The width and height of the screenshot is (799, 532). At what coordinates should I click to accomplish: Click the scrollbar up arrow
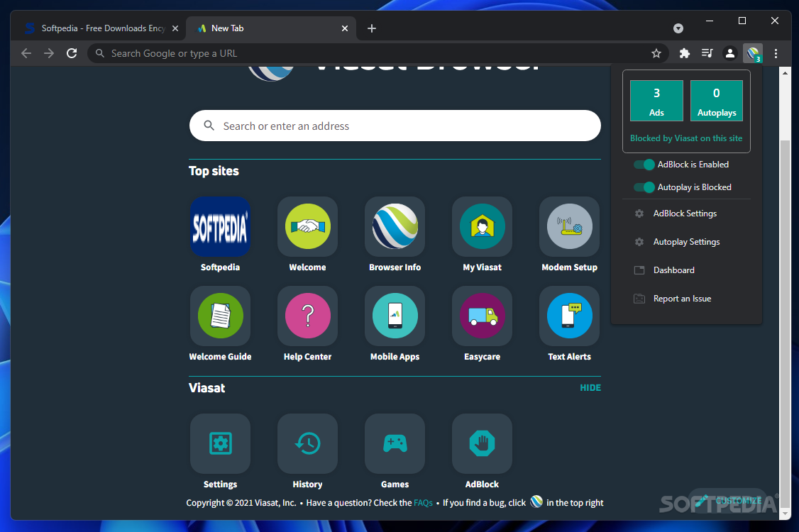tap(785, 73)
